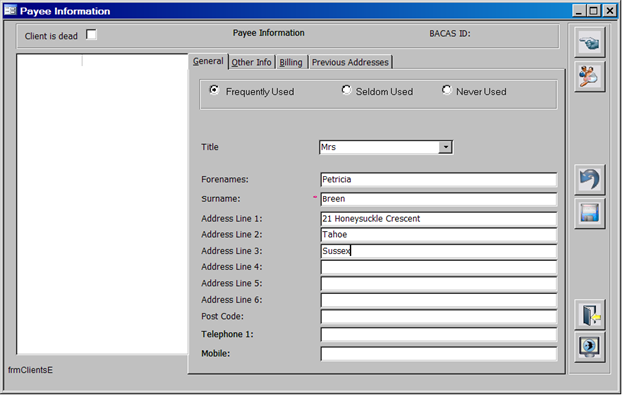Click the Forenames field containing Petricia
622x395 pixels.
[x=438, y=180]
